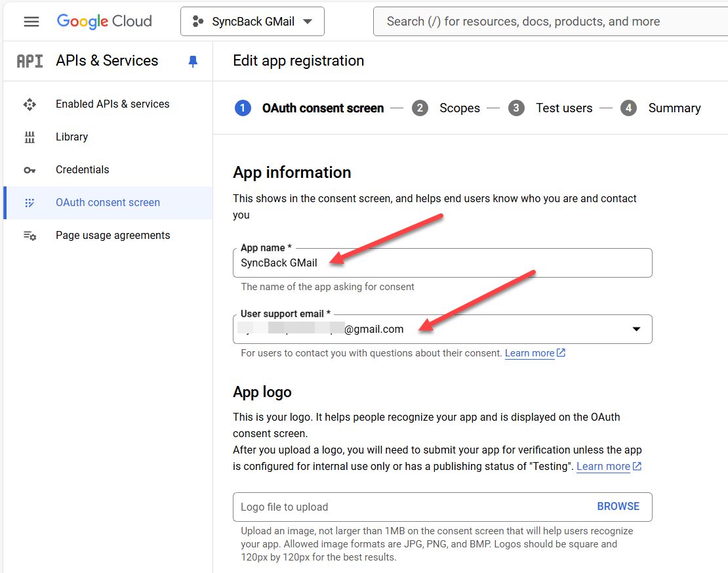Open the hamburger navigation menu
This screenshot has height=573, width=728.
[31, 22]
